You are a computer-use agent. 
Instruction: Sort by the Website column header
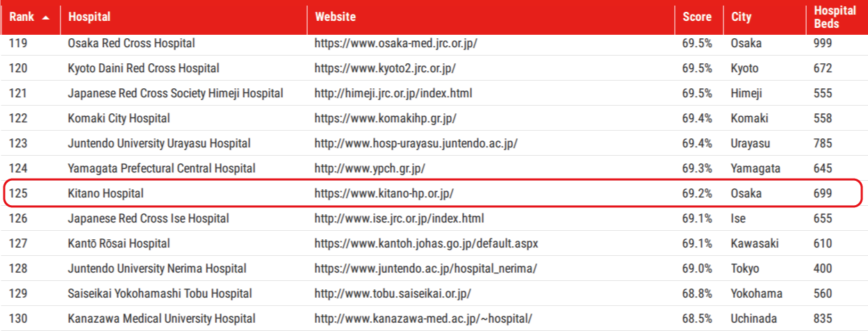(335, 17)
